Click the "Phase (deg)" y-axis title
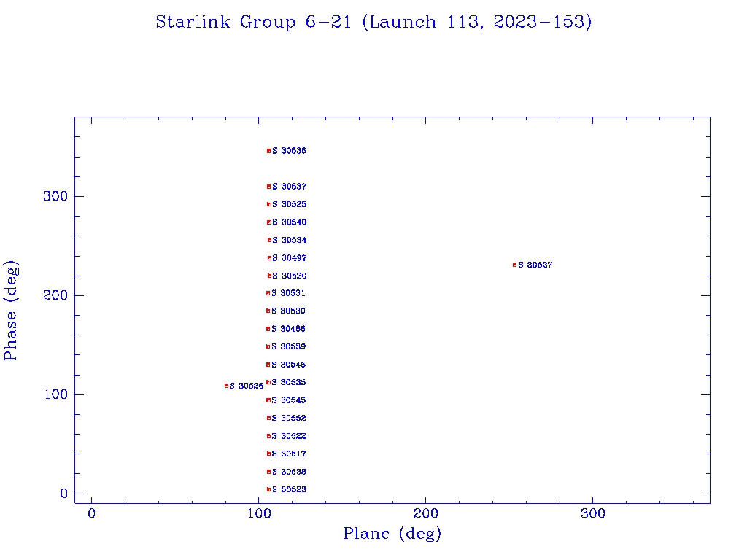747x560 pixels. point(11,310)
